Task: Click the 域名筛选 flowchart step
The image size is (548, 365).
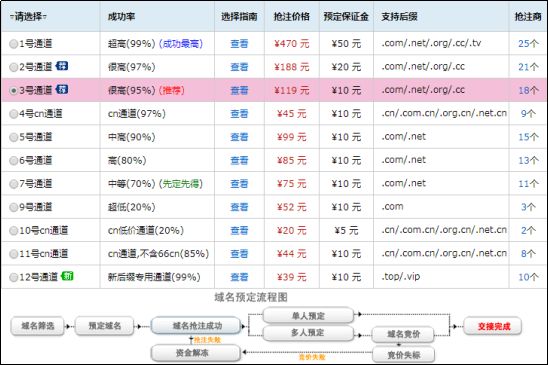Action: pyautogui.click(x=38, y=326)
